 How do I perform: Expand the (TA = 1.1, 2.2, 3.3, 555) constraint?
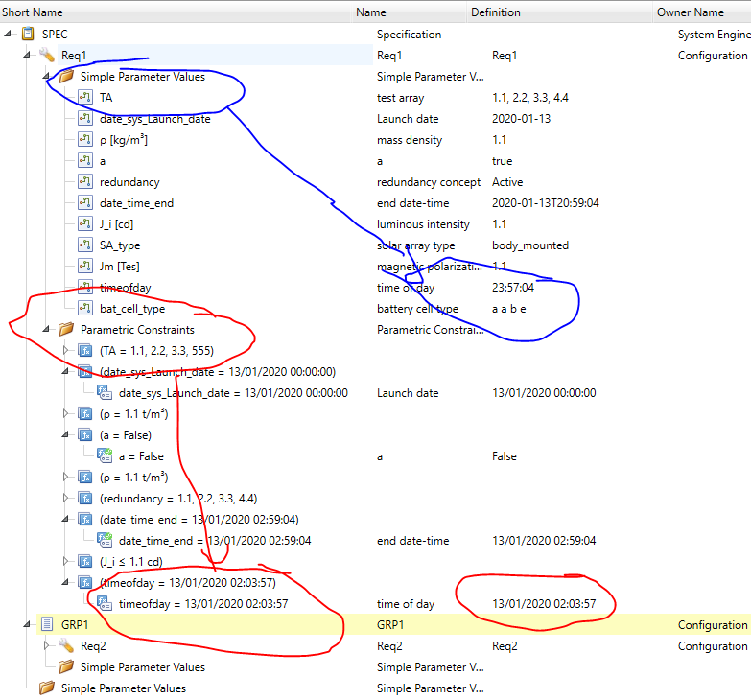click(x=65, y=350)
